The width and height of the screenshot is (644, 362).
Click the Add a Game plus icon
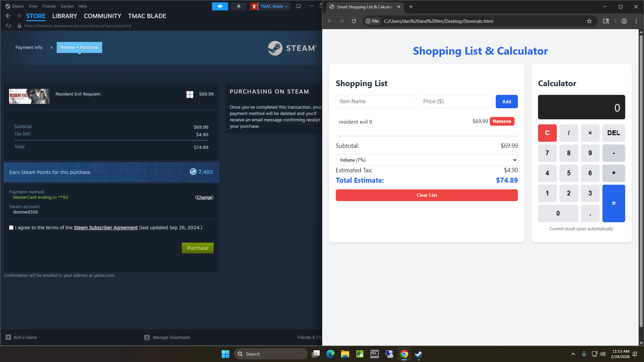tap(8, 337)
